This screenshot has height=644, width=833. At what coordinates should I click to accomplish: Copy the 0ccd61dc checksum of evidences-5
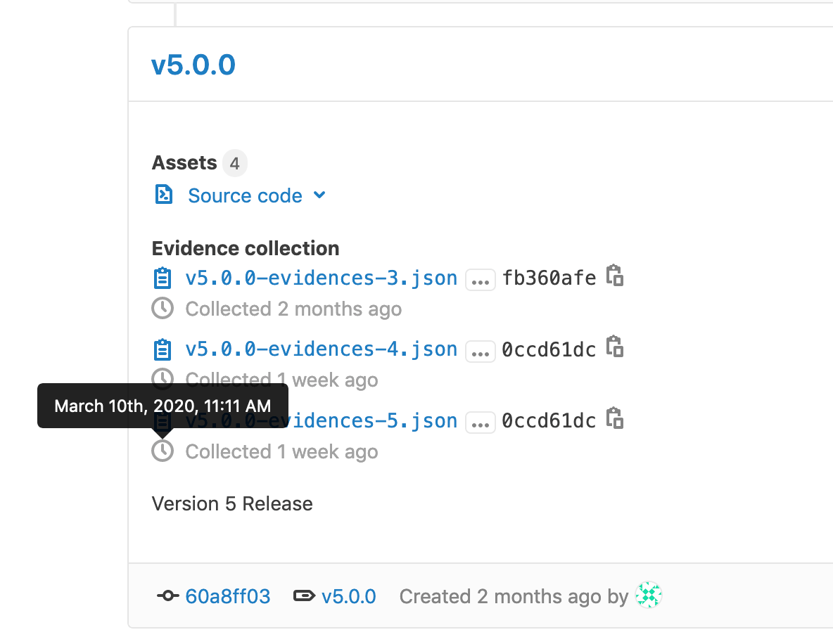613,418
